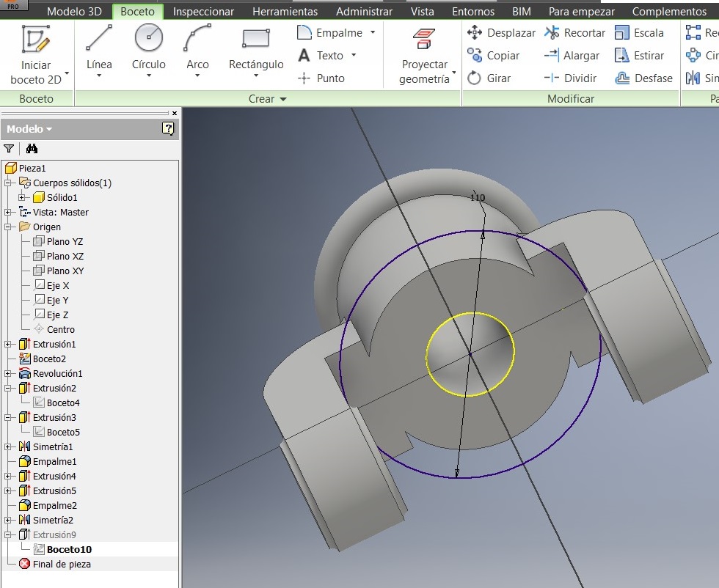The width and height of the screenshot is (719, 588).
Task: Open the model browser filter icon
Action: click(x=9, y=149)
